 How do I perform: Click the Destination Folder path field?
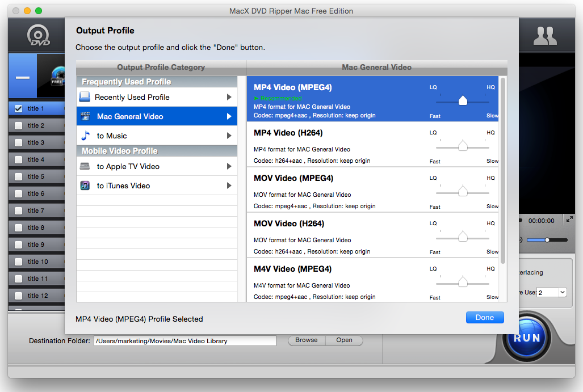pyautogui.click(x=185, y=341)
